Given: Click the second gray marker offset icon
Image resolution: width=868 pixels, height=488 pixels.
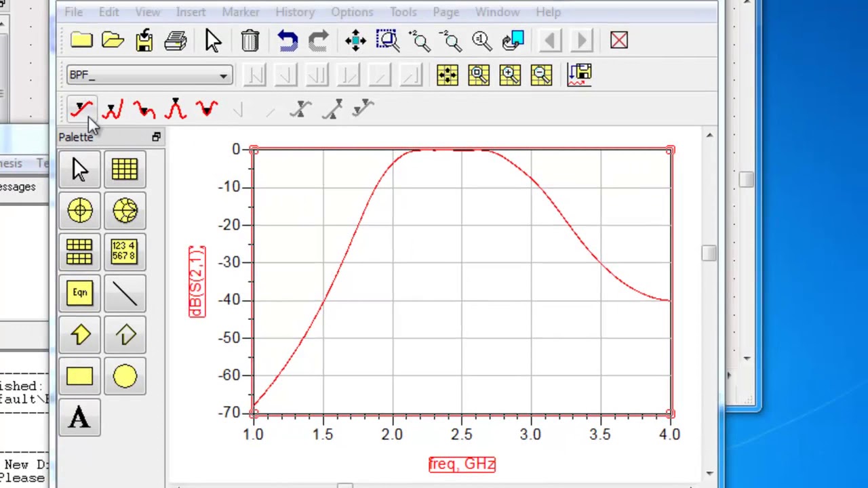Looking at the screenshot, I should 332,109.
